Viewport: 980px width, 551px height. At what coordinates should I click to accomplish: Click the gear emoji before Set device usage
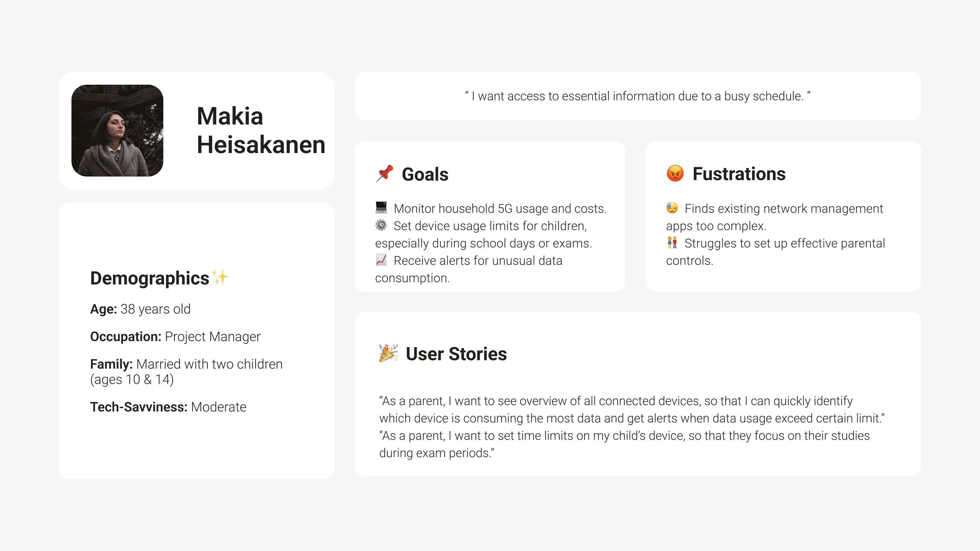pos(381,225)
